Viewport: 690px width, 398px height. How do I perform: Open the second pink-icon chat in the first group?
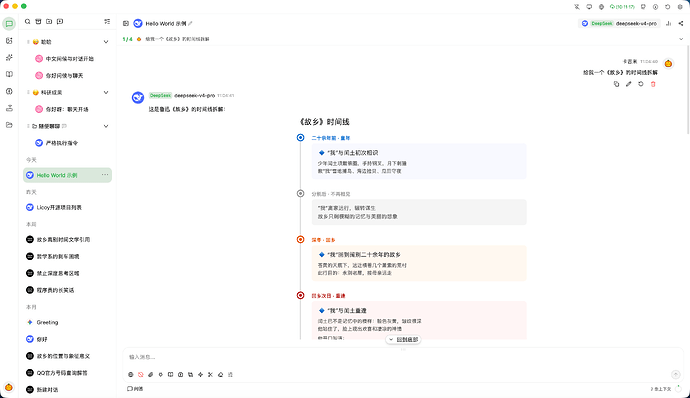(67, 76)
